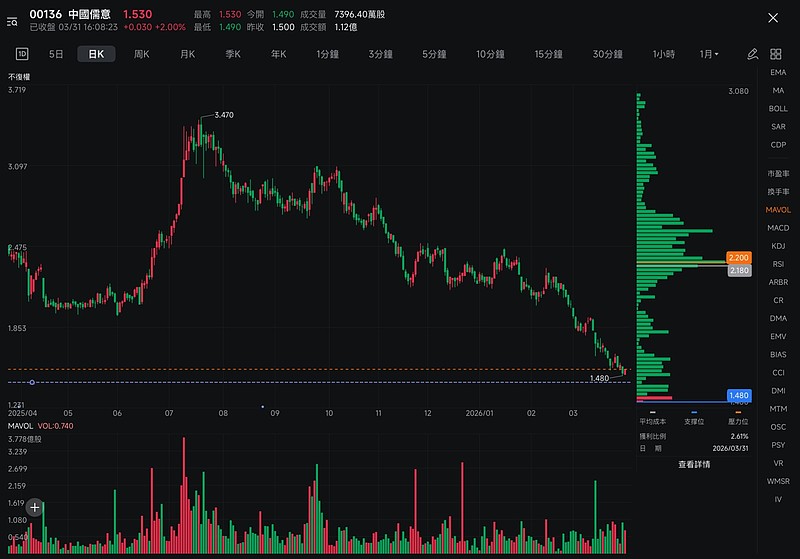Show the RSI indicator
Image resolution: width=800 pixels, height=559 pixels.
(x=778, y=264)
